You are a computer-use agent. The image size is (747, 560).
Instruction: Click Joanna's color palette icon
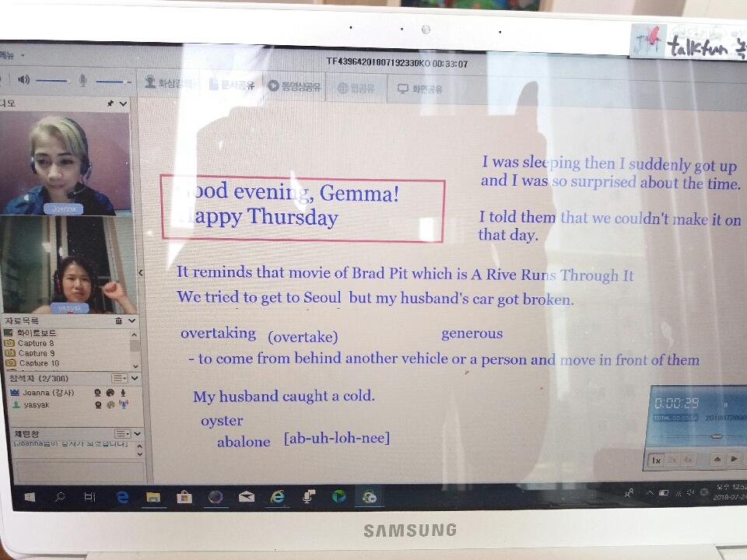[x=110, y=393]
